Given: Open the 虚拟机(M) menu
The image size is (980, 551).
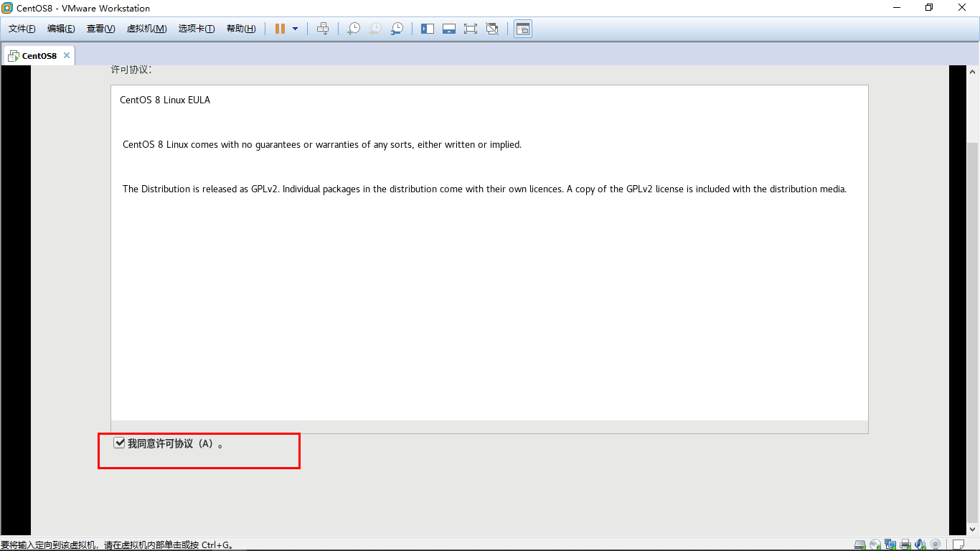Looking at the screenshot, I should 146,29.
